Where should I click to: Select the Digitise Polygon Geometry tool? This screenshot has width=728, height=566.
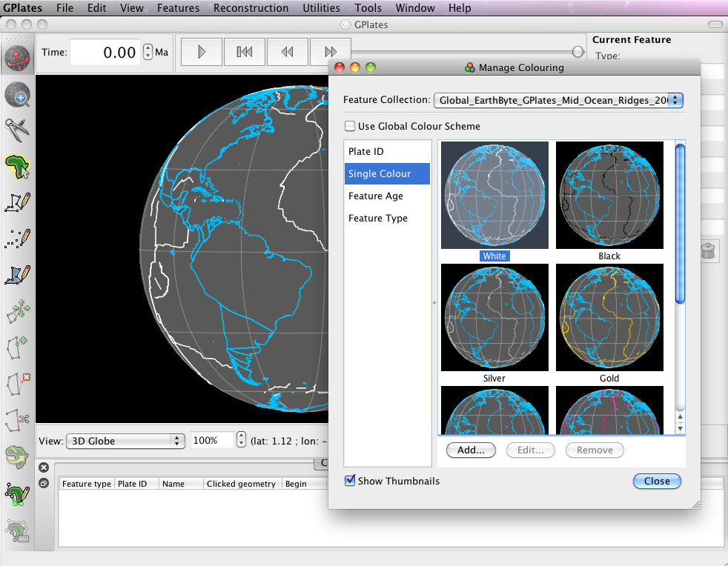18,274
